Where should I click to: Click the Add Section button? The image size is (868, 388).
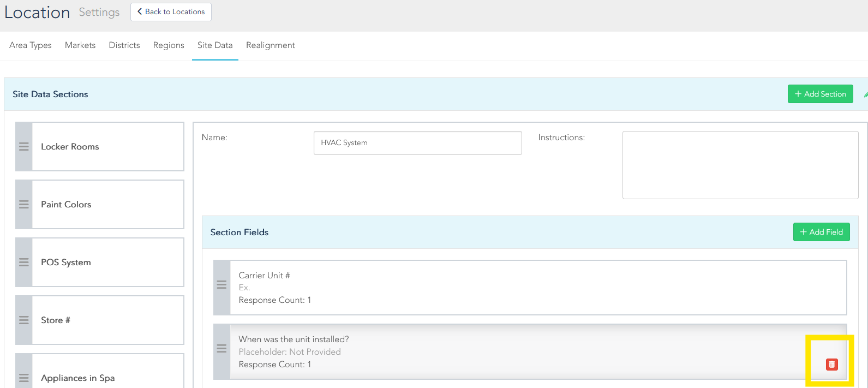point(820,94)
